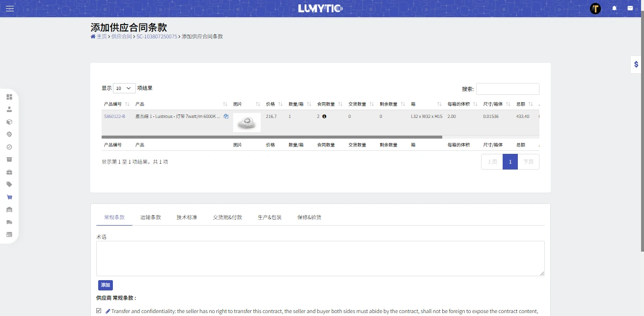This screenshot has height=316, width=644.
Task: Switch to the 技术标准 tab
Action: point(187,217)
